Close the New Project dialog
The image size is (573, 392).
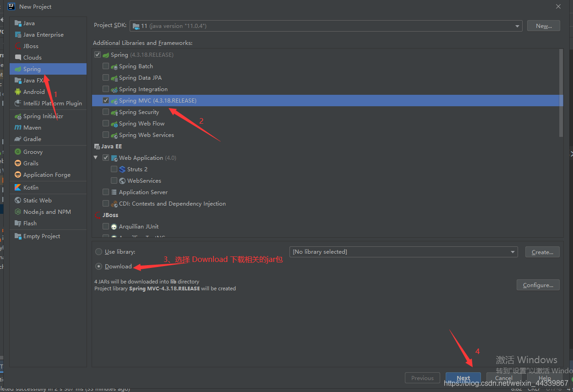558,6
